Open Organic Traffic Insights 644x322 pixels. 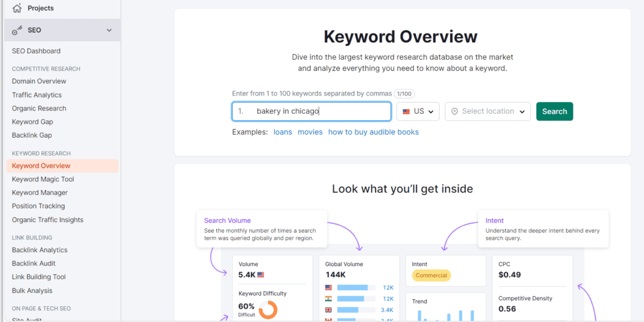48,219
